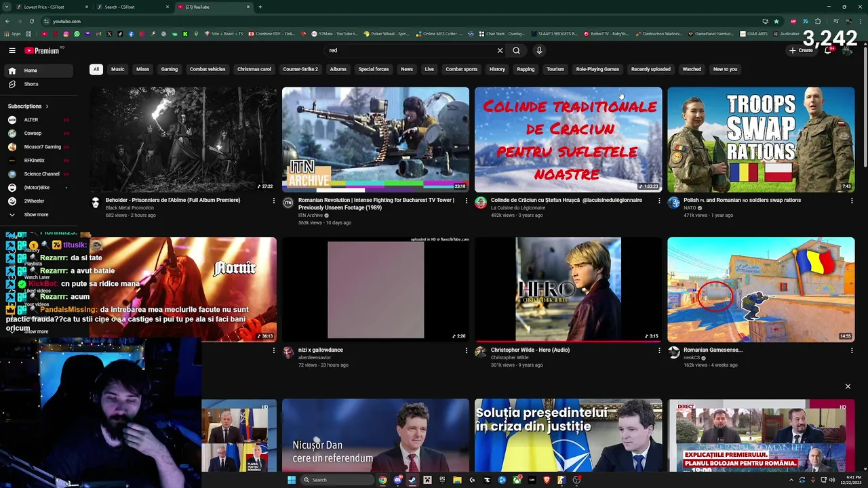This screenshot has height=488, width=868.
Task: Open more options for nizi x gallowdance
Action: coord(466,350)
